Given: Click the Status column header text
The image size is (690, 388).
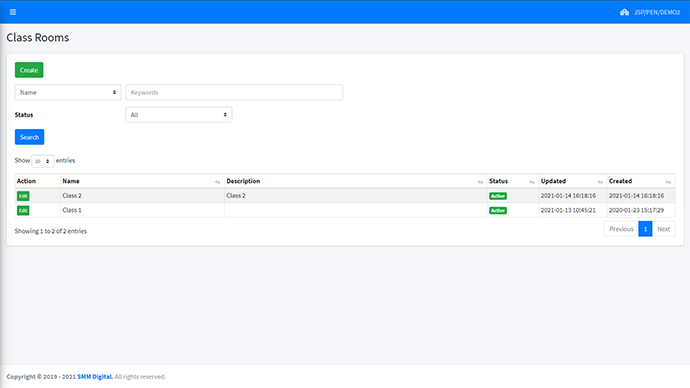Looking at the screenshot, I should click(499, 181).
